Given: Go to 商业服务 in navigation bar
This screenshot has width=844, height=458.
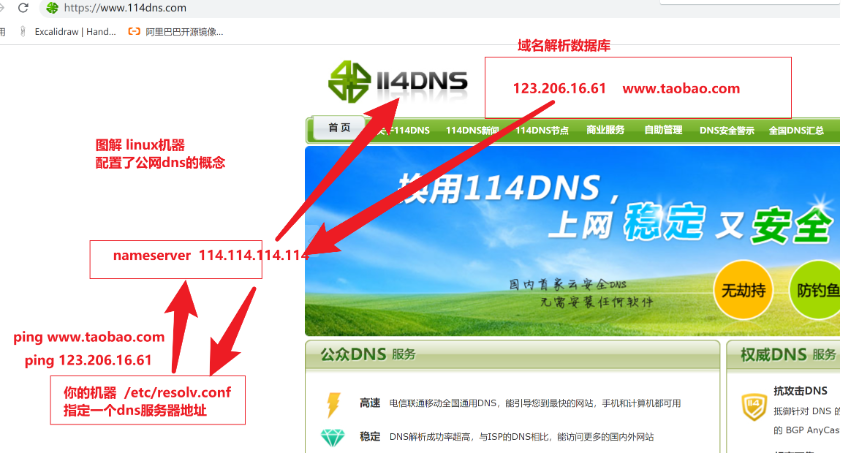Looking at the screenshot, I should [x=605, y=130].
